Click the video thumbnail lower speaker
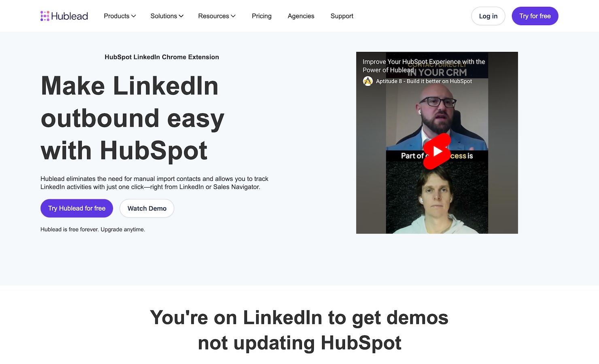Viewport: 599px width, 364px height. pos(437,197)
